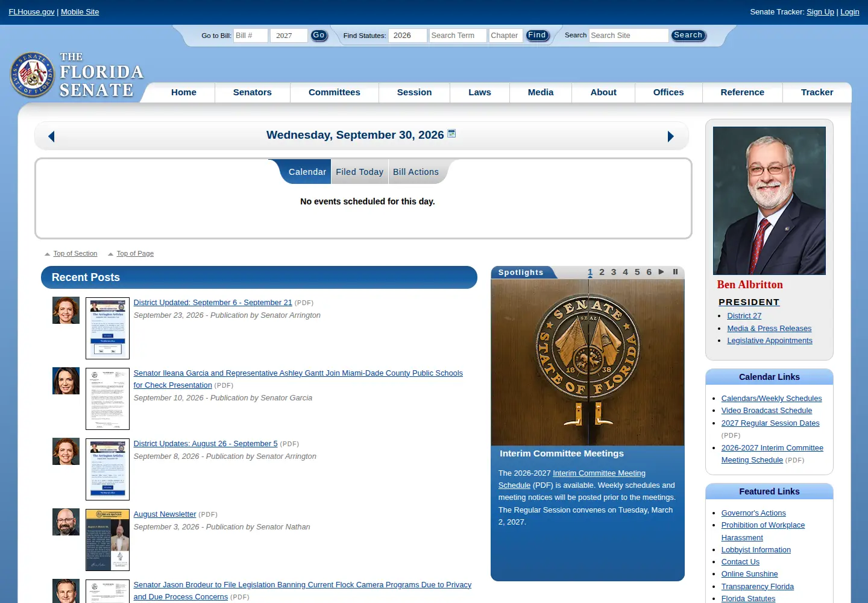
Task: Switch to the Filed Today tab
Action: [359, 172]
